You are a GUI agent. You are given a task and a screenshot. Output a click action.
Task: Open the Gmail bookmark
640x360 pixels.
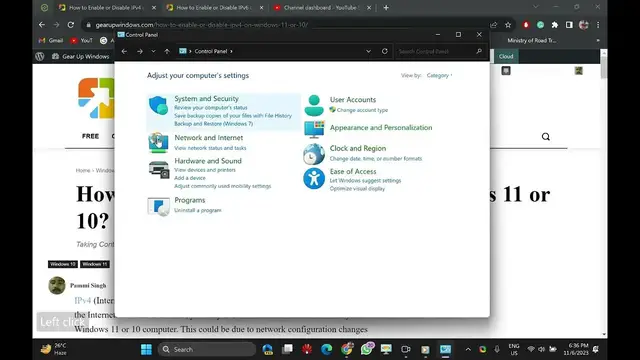[x=51, y=40]
